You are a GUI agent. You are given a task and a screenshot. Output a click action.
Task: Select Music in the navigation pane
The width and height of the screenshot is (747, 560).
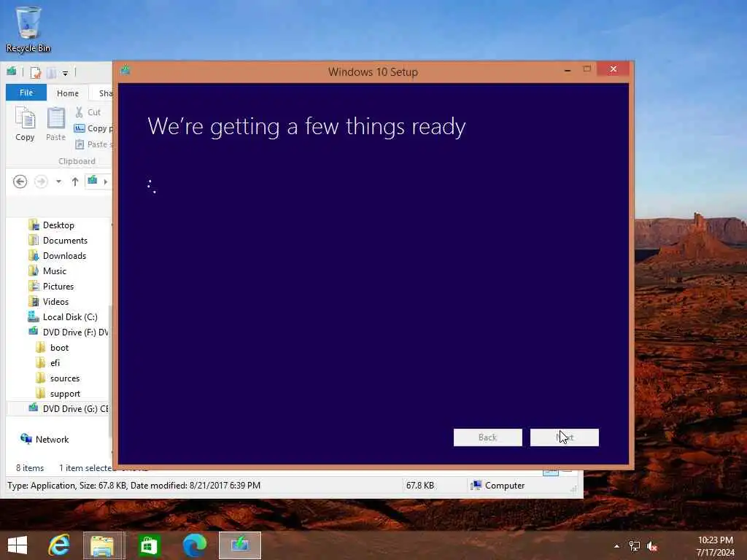pos(54,271)
